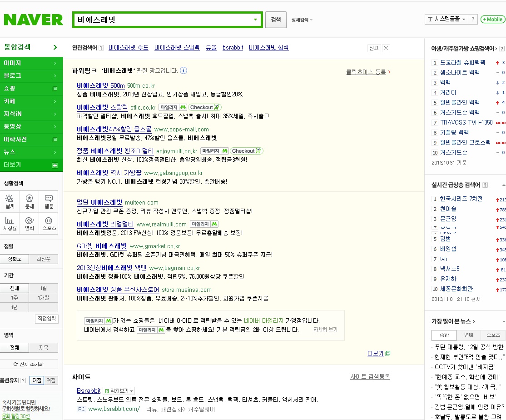Click the 신고 report button

coord(374,48)
